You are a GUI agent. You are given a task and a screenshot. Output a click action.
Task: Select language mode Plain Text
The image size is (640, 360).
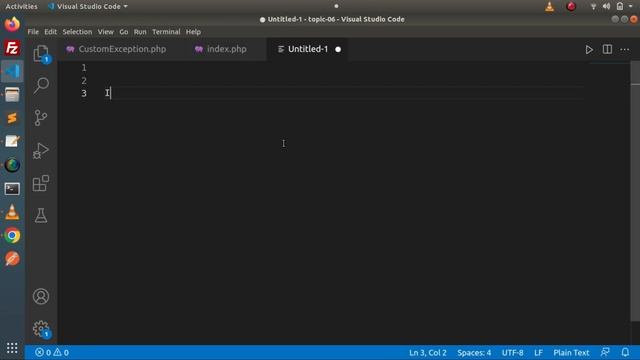coord(571,352)
